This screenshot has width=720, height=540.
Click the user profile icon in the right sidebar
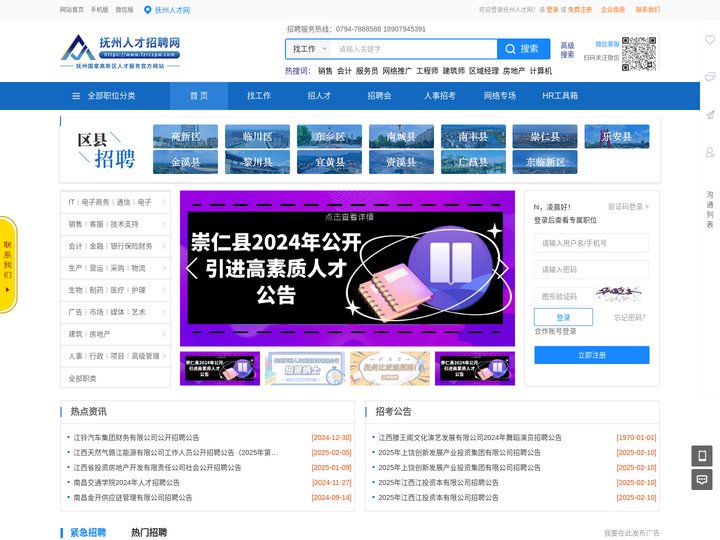click(710, 152)
